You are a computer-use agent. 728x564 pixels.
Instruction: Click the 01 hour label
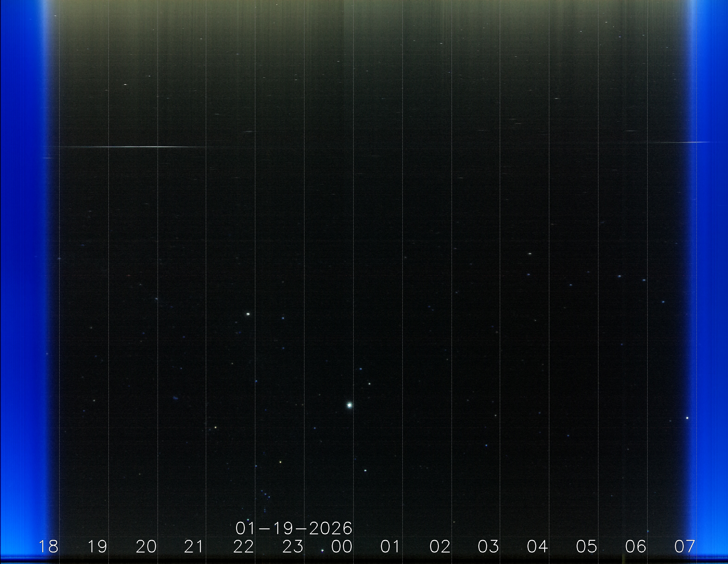pyautogui.click(x=390, y=547)
